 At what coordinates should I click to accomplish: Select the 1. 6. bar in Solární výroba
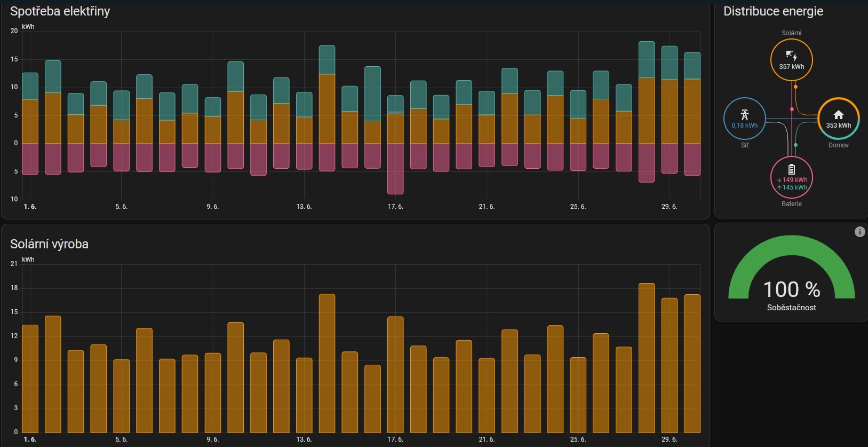pos(30,379)
